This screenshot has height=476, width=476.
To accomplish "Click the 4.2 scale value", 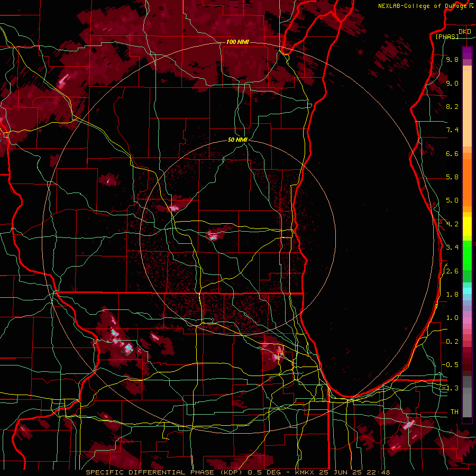I will click(x=452, y=224).
